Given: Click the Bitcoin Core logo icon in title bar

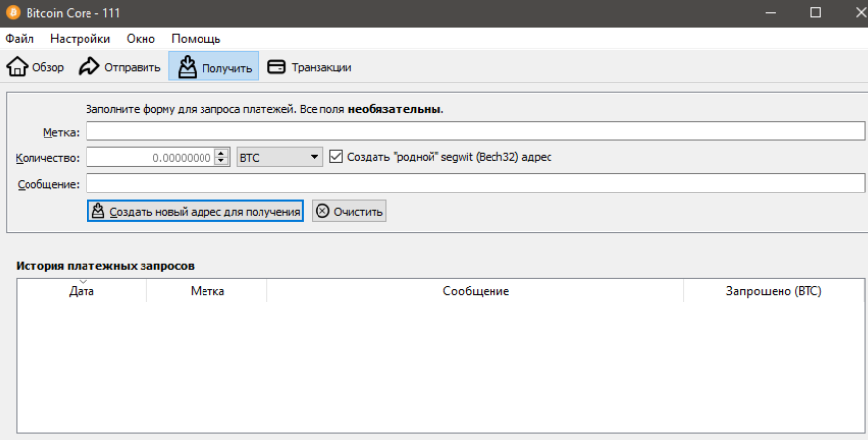Looking at the screenshot, I should [x=13, y=12].
